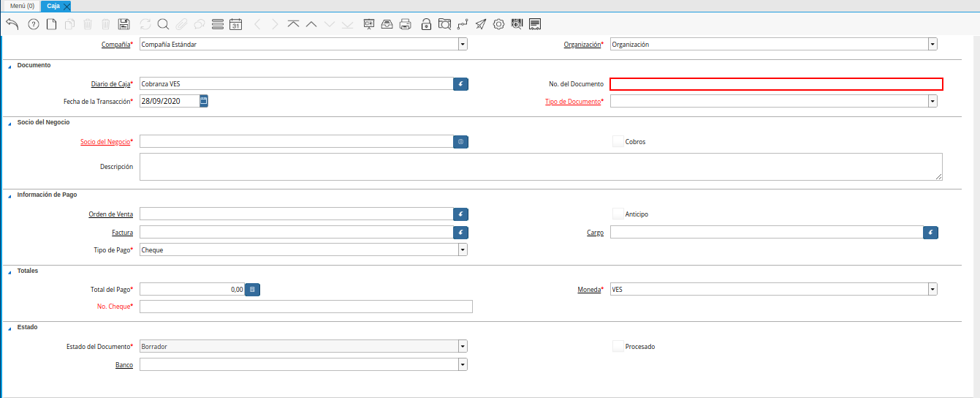Image resolution: width=980 pixels, height=398 pixels.
Task: Open the search magnifier icon
Action: click(x=163, y=24)
